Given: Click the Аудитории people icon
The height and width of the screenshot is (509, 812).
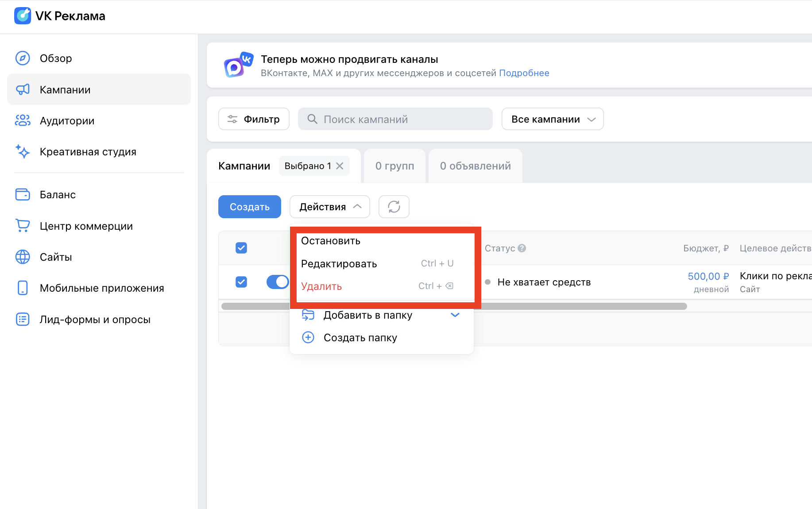Looking at the screenshot, I should (23, 120).
